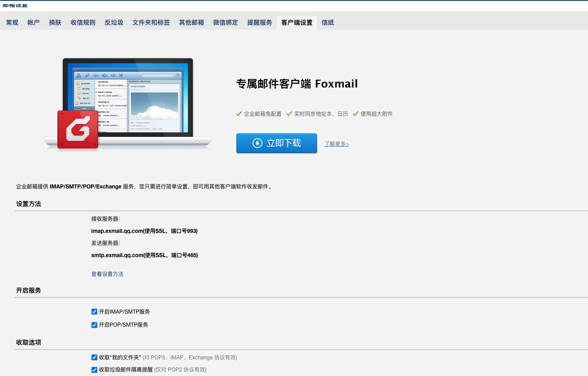Click the 实时同步地址本、日历 feature text
The width and height of the screenshot is (588, 376).
(x=321, y=114)
